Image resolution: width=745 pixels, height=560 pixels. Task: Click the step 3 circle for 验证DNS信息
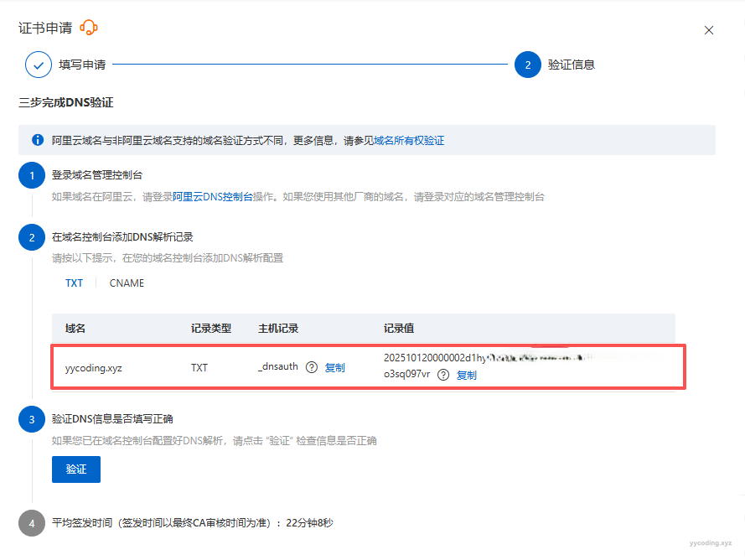point(32,419)
